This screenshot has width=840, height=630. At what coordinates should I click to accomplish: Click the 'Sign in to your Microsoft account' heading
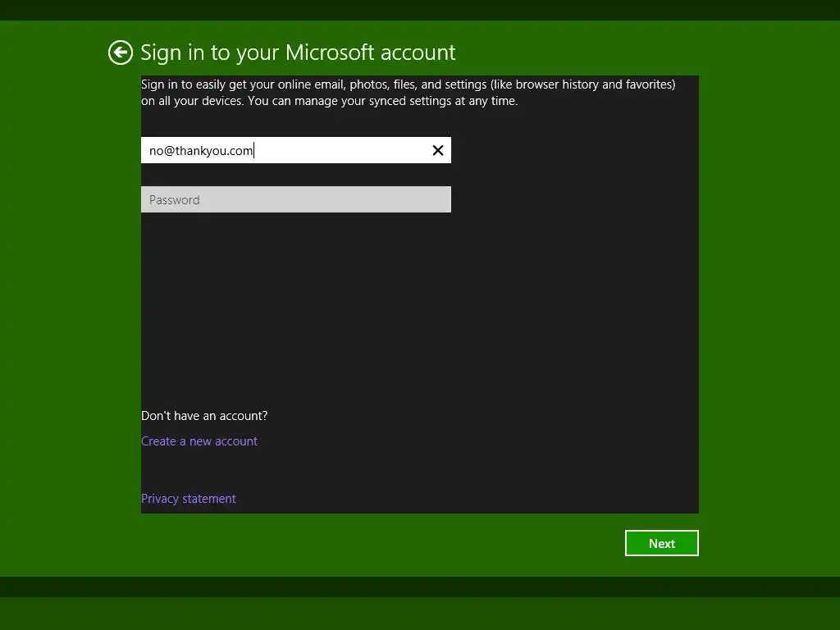(x=298, y=52)
